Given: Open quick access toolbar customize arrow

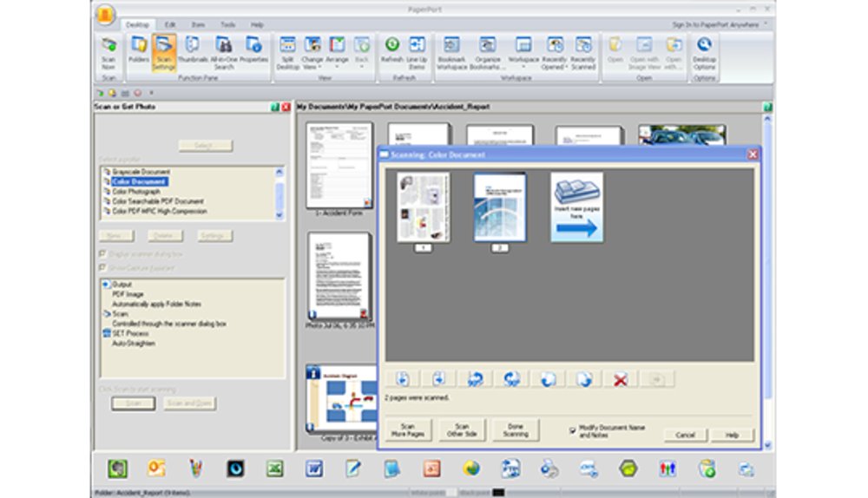Looking at the screenshot, I should tap(151, 93).
